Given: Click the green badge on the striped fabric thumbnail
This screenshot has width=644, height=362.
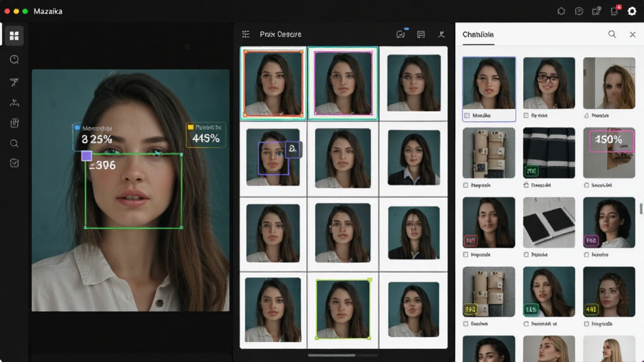Looking at the screenshot, I should [531, 171].
